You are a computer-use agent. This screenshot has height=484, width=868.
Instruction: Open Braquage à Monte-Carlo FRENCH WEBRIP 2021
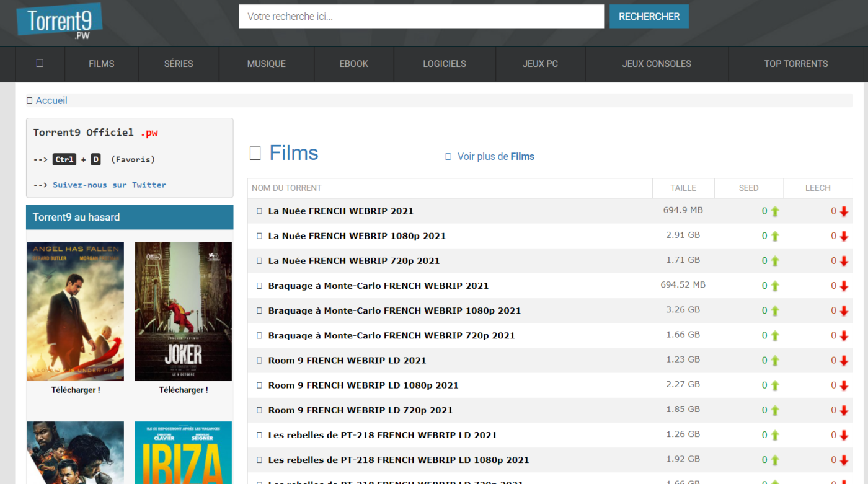coord(378,286)
